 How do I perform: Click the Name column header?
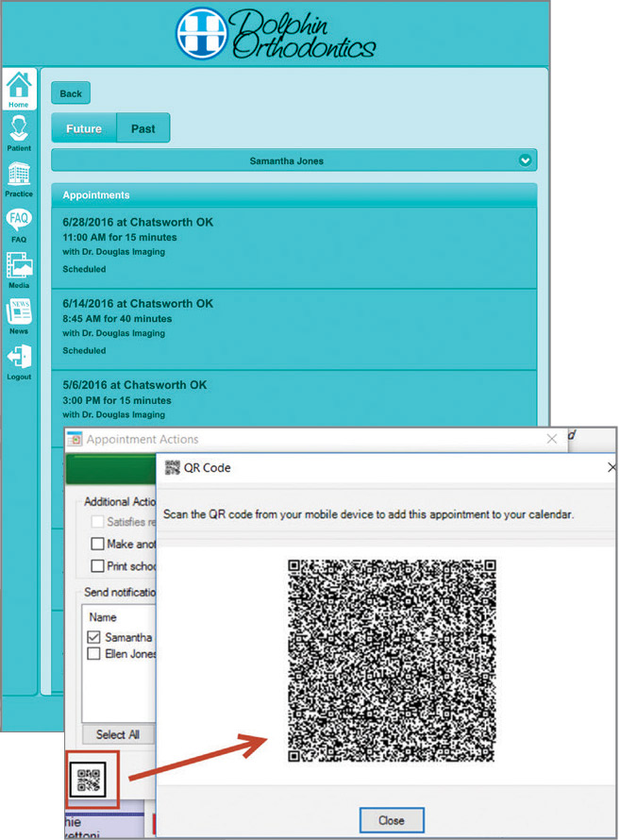(103, 617)
